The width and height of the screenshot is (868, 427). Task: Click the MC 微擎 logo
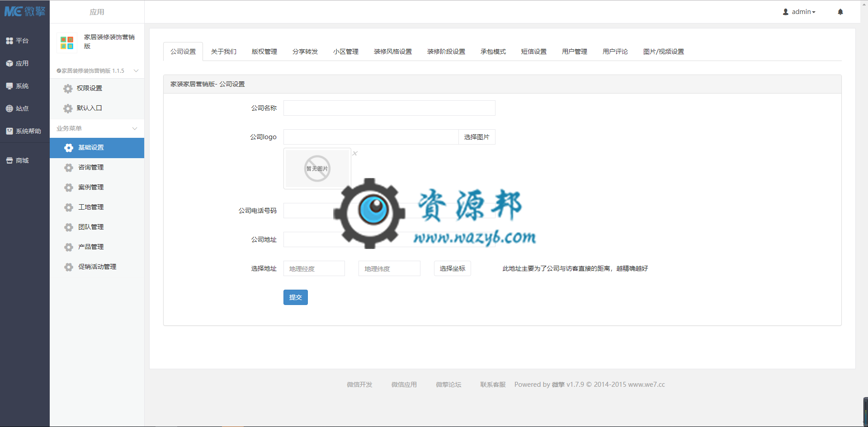pyautogui.click(x=25, y=11)
